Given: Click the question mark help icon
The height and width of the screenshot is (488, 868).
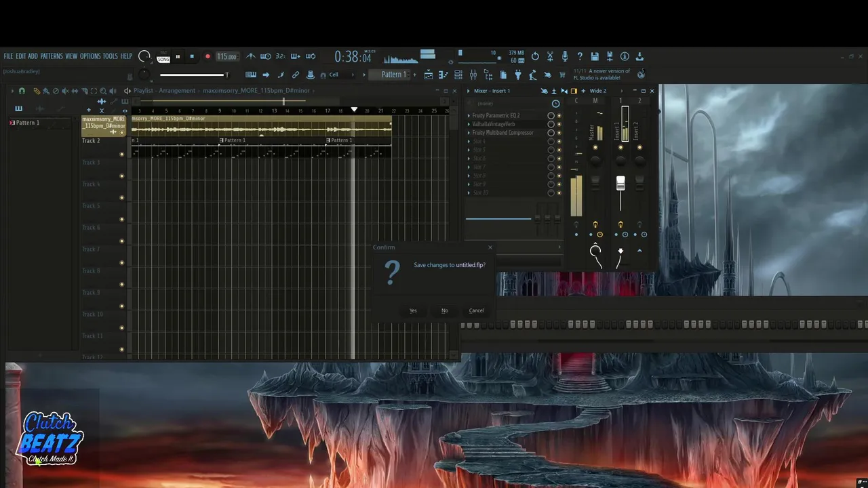Looking at the screenshot, I should point(580,56).
